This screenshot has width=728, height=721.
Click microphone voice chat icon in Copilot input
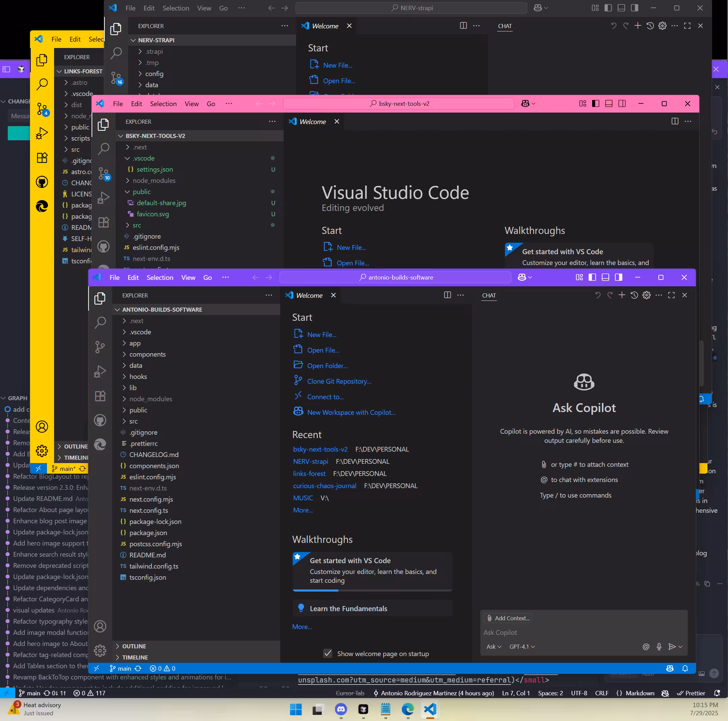[x=659, y=647]
